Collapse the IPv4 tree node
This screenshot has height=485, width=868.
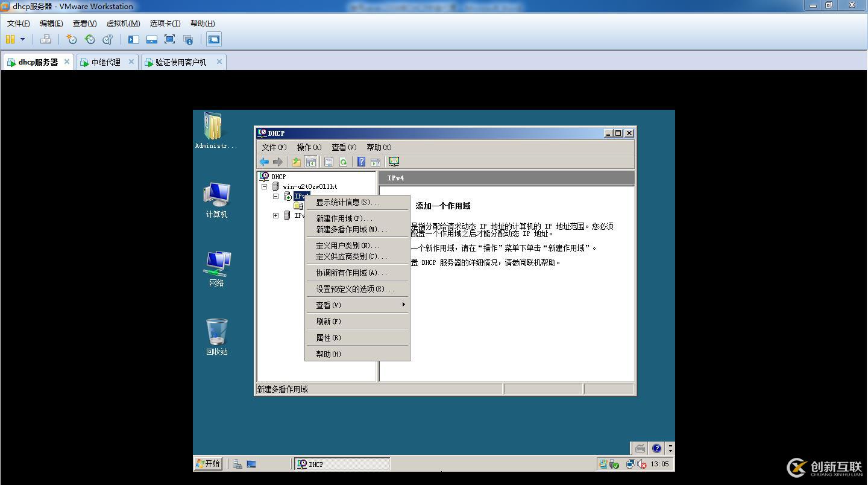276,196
